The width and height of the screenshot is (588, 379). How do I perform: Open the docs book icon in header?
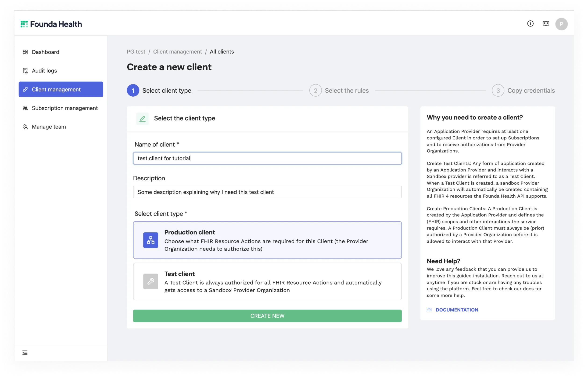pyautogui.click(x=546, y=24)
